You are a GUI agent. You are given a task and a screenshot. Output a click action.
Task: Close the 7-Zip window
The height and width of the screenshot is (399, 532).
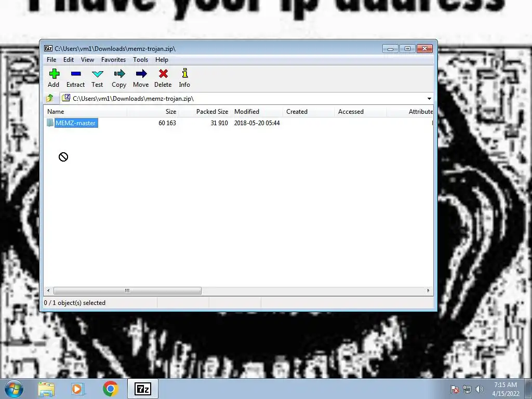point(424,49)
